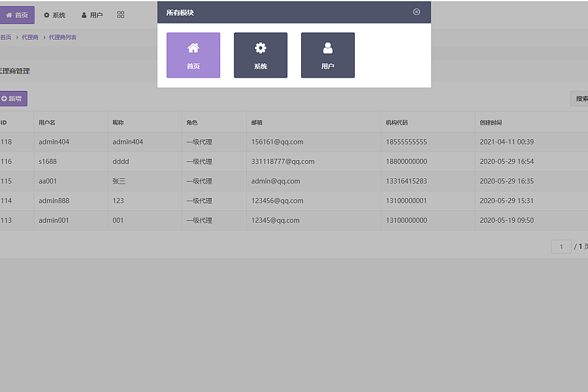
Task: Click the 机构代码 column header
Action: click(397, 123)
